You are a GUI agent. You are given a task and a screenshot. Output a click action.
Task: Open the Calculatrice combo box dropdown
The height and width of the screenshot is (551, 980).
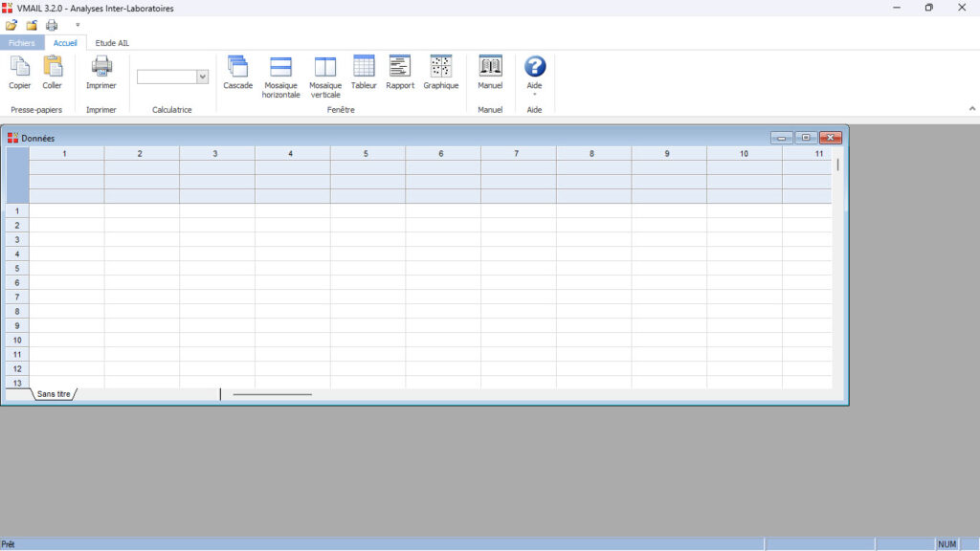[x=202, y=77]
